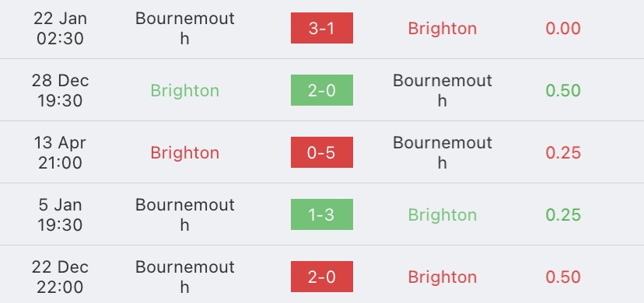
Task: Select Bournemouth home team in 22 Jan row
Action: [185, 28]
